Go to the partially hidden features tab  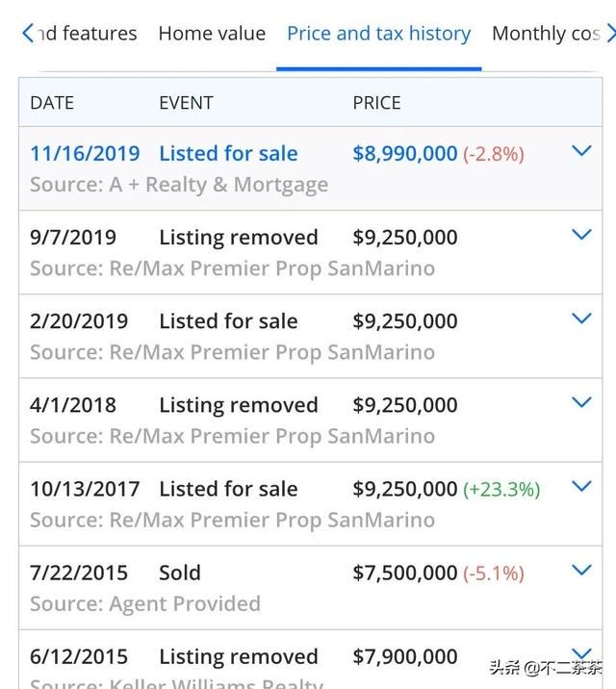click(88, 34)
